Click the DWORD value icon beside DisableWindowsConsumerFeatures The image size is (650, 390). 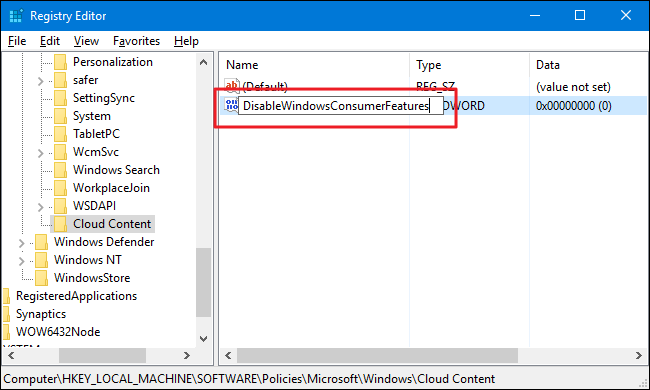point(231,105)
